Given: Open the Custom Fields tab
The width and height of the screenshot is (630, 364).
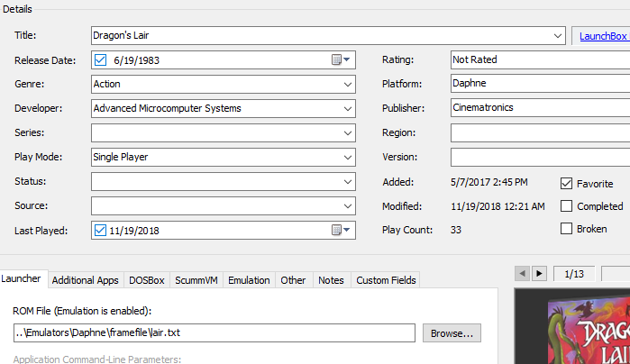Looking at the screenshot, I should point(386,280).
